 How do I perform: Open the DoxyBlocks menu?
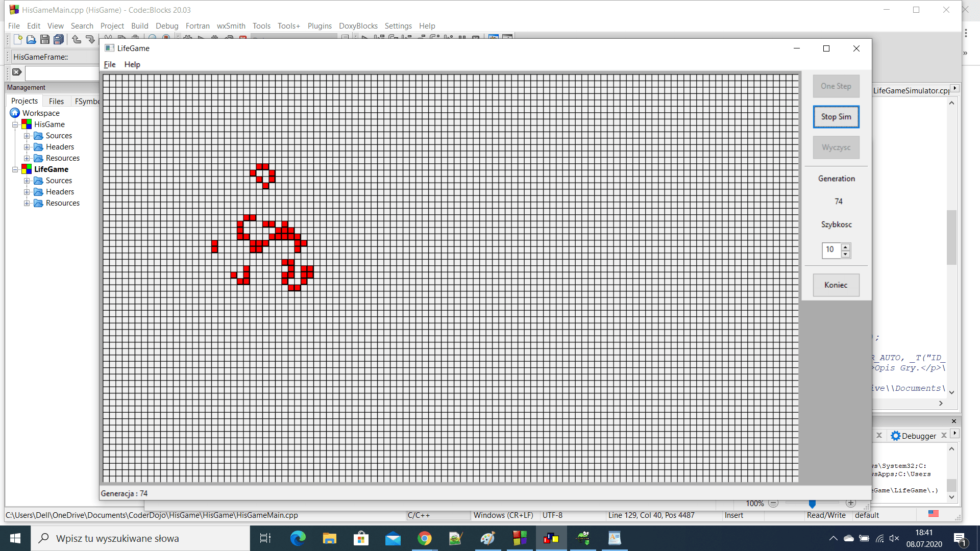click(358, 26)
